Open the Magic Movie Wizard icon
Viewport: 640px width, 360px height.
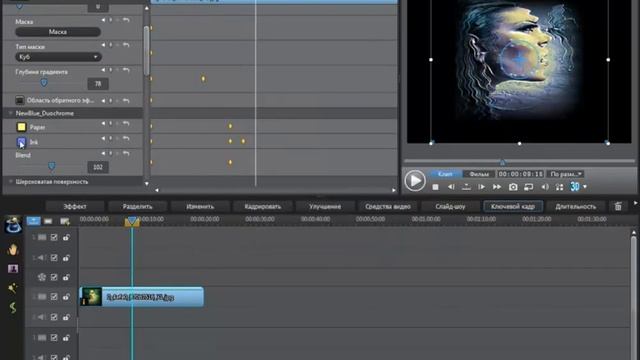coord(13,224)
